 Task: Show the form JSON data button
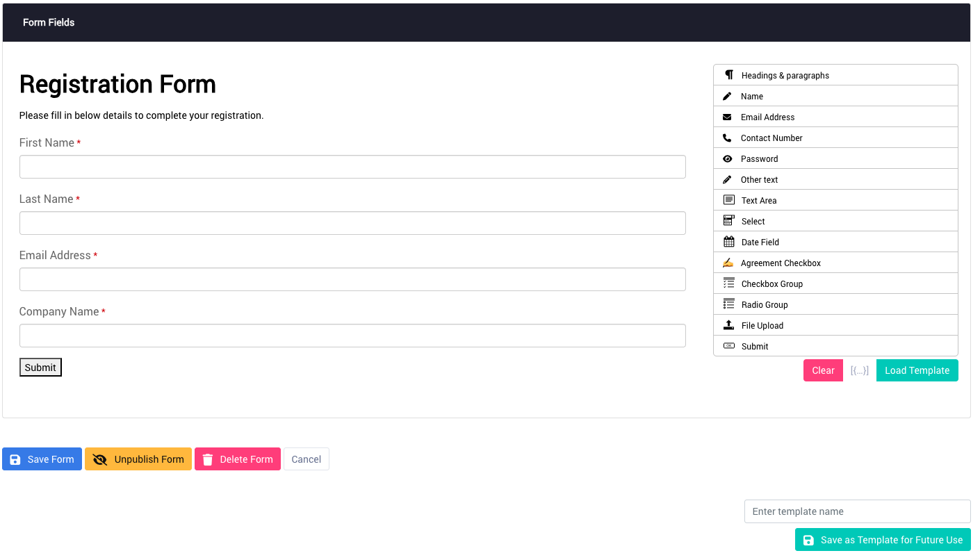[x=860, y=370]
